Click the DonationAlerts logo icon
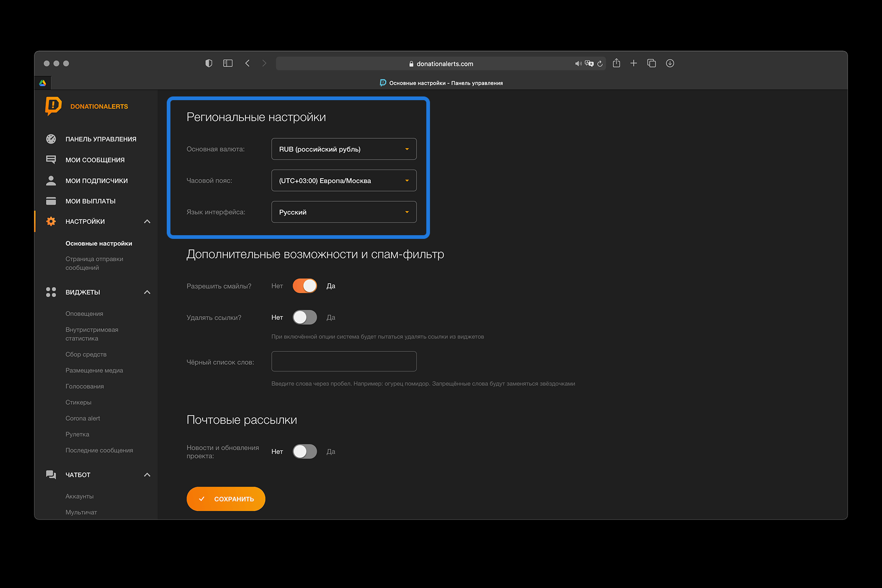The width and height of the screenshot is (882, 588). tap(53, 106)
